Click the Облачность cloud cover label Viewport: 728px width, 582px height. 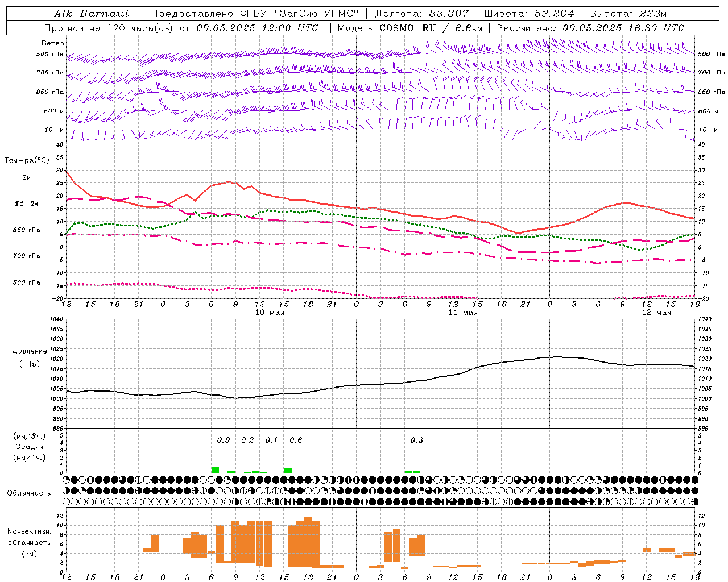click(30, 493)
